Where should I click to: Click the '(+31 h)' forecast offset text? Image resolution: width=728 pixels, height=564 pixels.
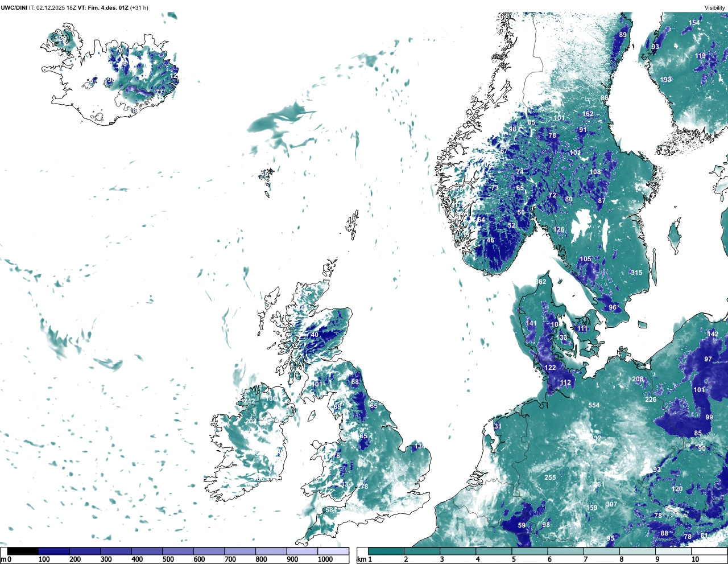tap(139, 7)
